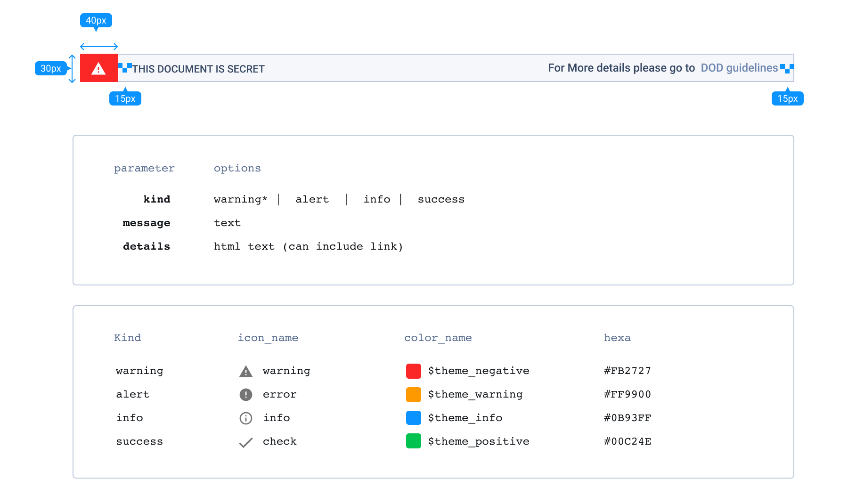
Task: Click 'For More details please go to' text
Action: (621, 68)
